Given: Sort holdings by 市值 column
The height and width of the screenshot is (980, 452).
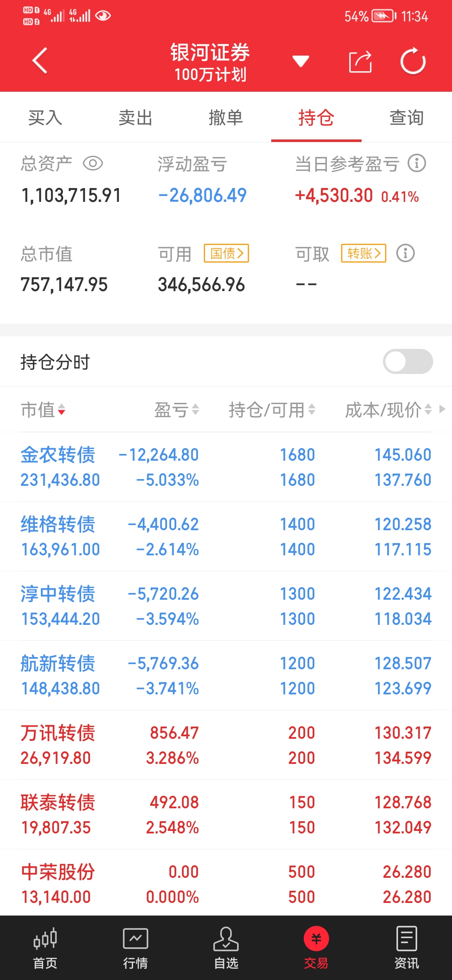Looking at the screenshot, I should [x=43, y=410].
